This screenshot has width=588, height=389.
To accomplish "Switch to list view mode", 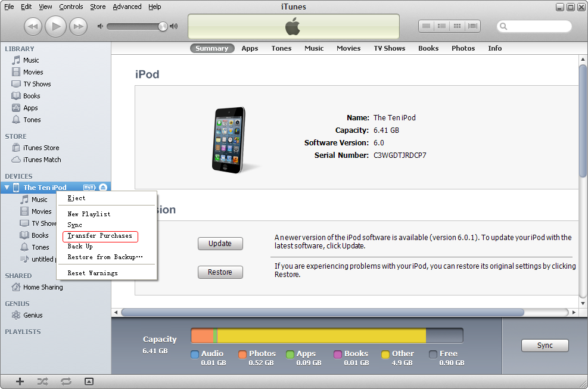I will tap(427, 26).
